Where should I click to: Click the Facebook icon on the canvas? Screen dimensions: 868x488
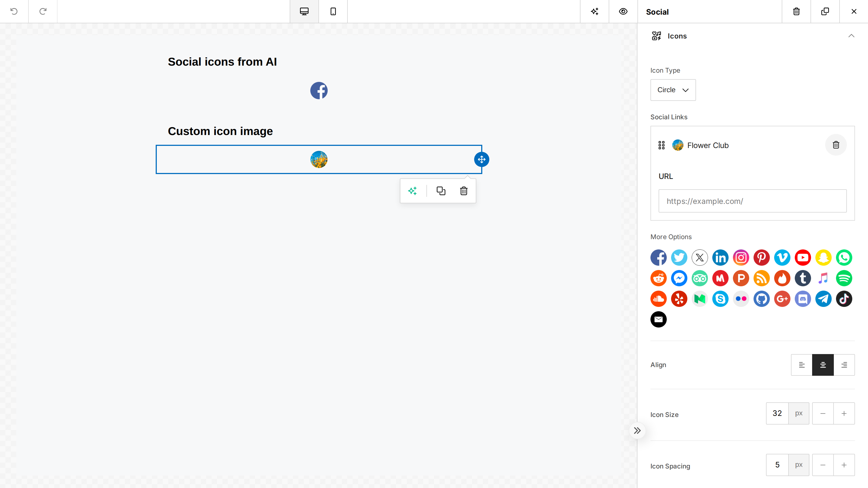[319, 91]
